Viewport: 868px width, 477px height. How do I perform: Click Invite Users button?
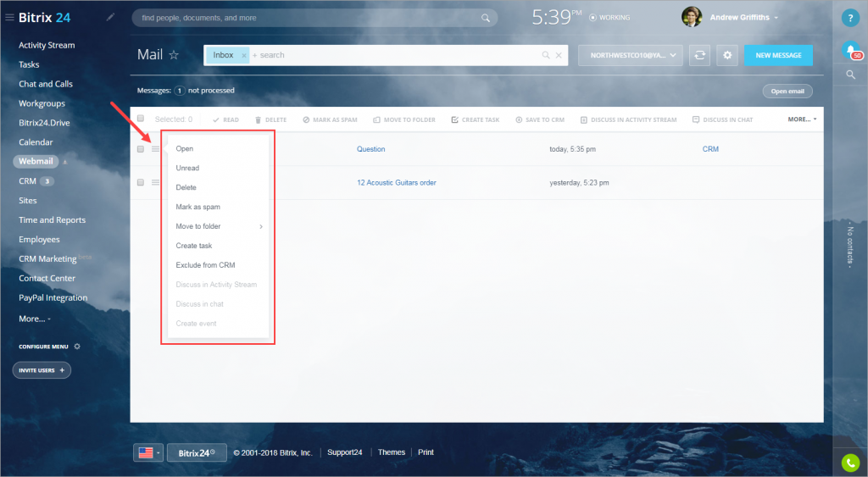pyautogui.click(x=42, y=370)
